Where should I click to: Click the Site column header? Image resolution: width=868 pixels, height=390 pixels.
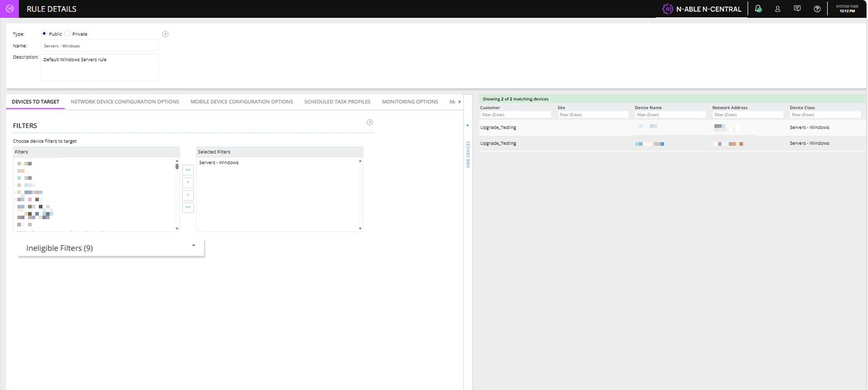(x=561, y=108)
